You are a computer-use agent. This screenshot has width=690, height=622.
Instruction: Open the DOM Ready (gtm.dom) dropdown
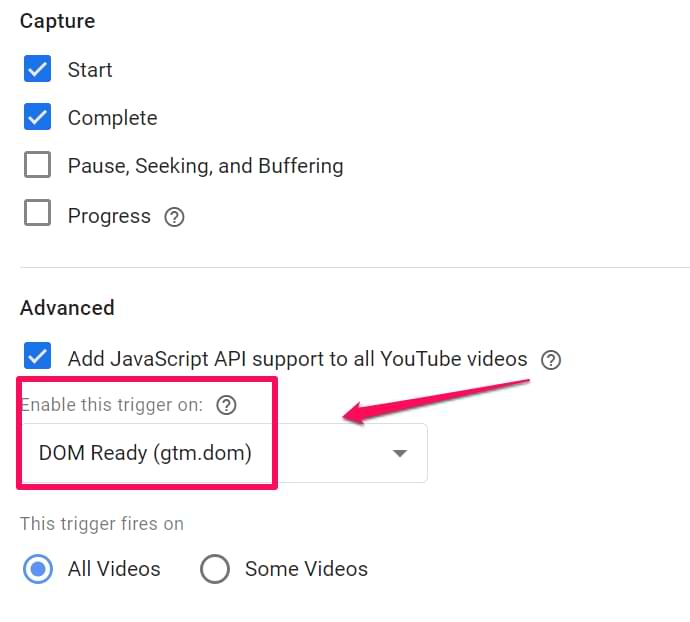click(x=224, y=453)
